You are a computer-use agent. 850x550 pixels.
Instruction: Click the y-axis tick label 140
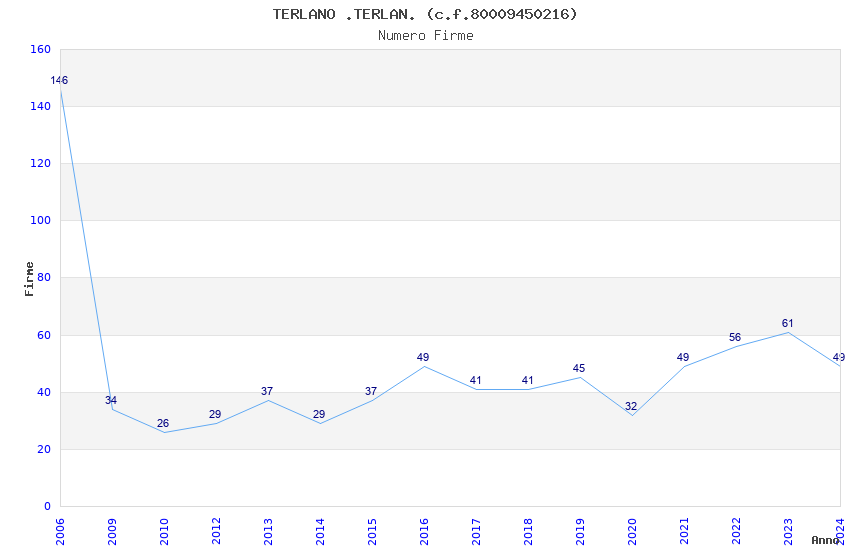pos(40,106)
